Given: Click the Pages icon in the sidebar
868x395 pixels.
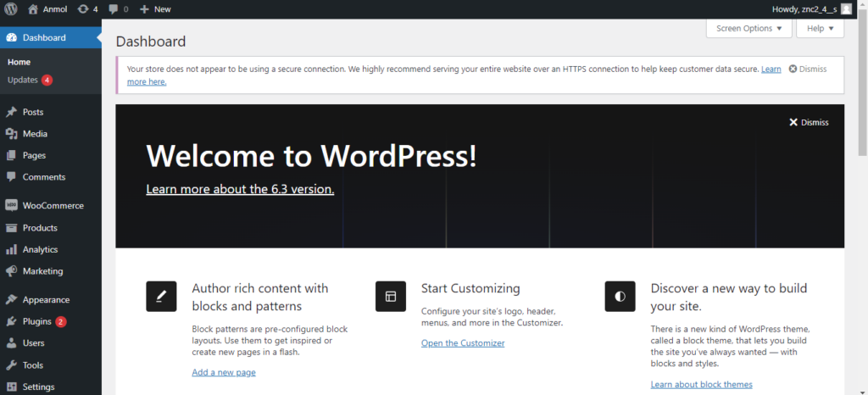Looking at the screenshot, I should pos(11,155).
